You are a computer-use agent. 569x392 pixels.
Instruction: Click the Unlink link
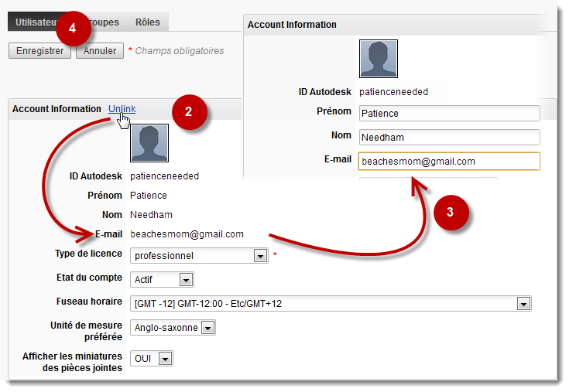pos(122,109)
